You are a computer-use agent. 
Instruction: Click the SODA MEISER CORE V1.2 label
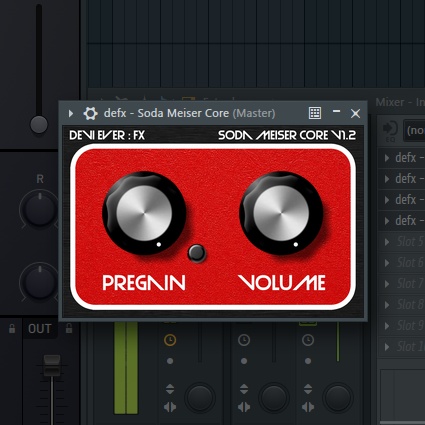coord(287,135)
